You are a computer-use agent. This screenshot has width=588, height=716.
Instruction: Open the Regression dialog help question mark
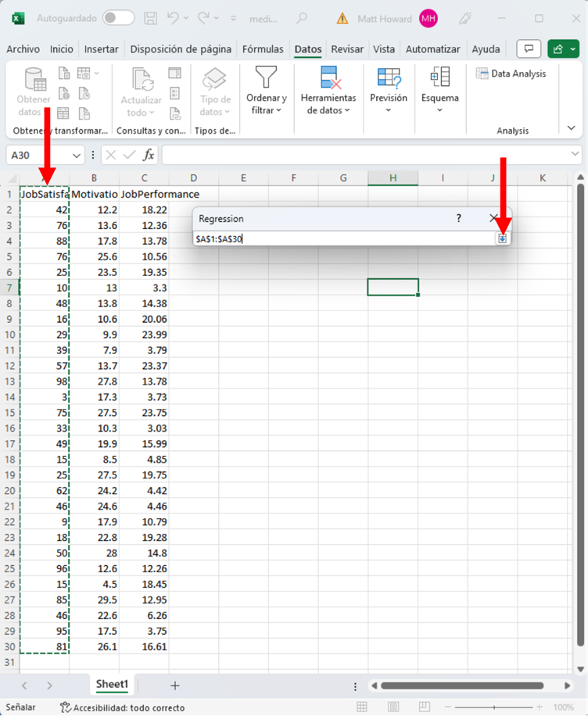(x=459, y=219)
